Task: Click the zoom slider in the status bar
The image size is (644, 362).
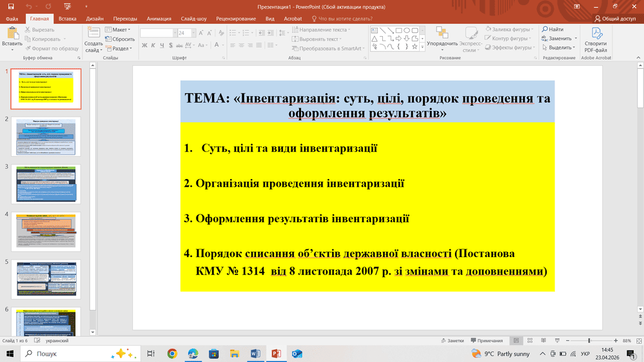Action: click(x=589, y=340)
